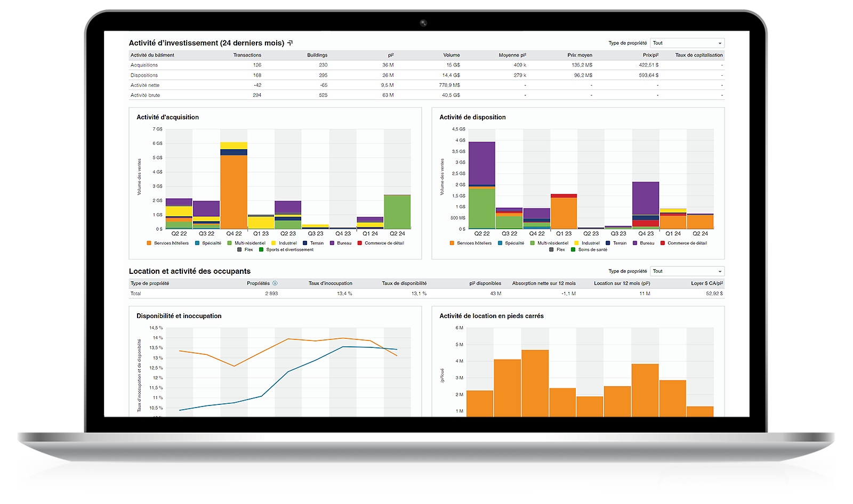Click the orange Q4 22 acquisition bar
The height and width of the screenshot is (504, 853).
click(234, 192)
